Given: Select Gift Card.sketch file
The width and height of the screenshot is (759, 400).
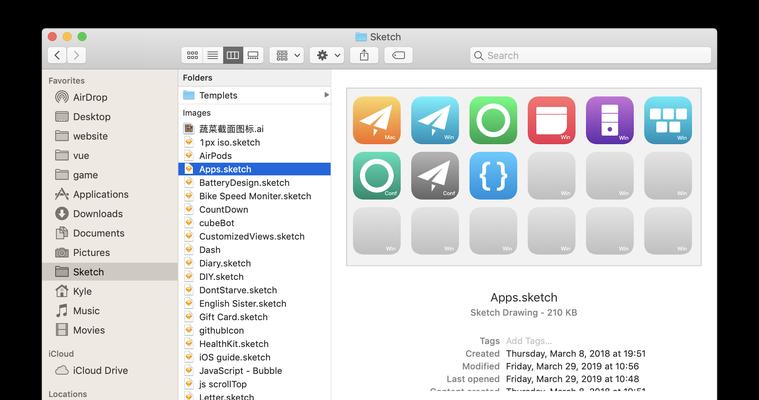Looking at the screenshot, I should (255, 317).
